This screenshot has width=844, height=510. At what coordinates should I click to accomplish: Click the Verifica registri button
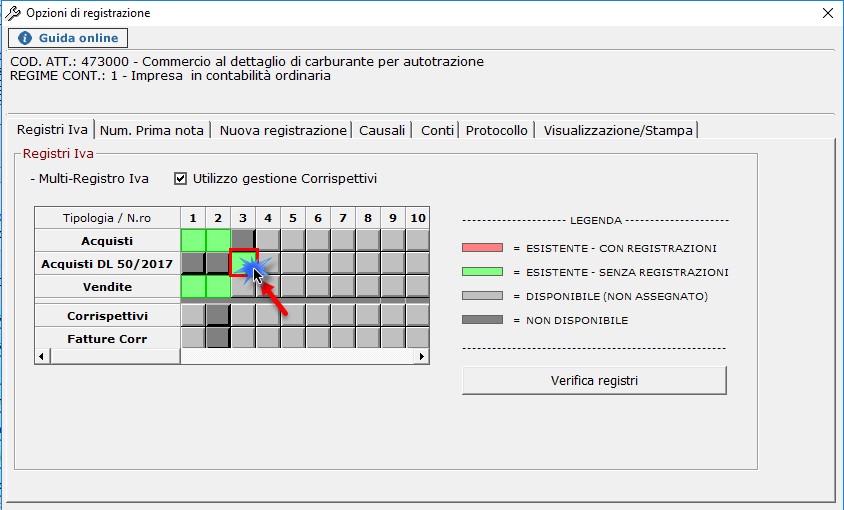[x=594, y=381]
